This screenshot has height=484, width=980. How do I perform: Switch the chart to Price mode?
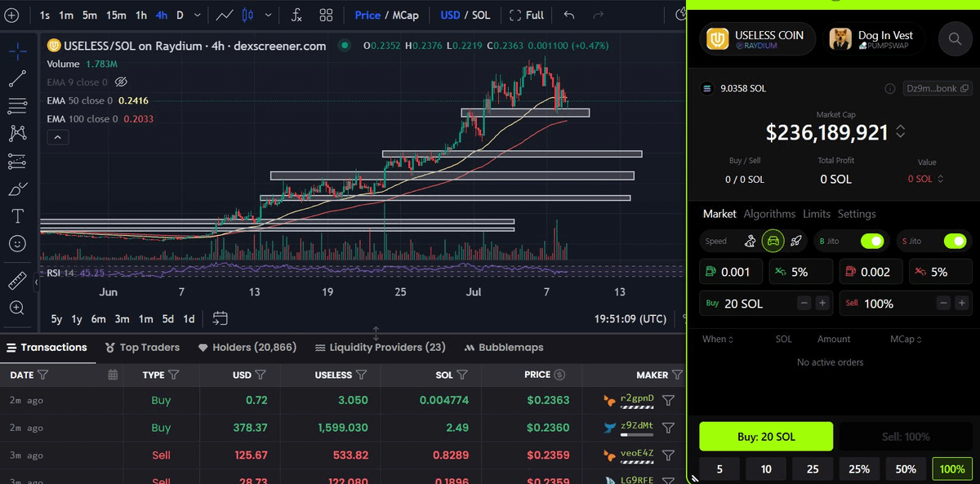click(x=367, y=15)
